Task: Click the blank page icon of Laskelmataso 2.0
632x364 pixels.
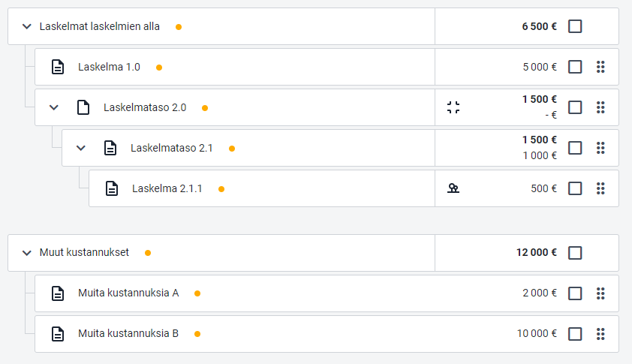Action: [83, 107]
